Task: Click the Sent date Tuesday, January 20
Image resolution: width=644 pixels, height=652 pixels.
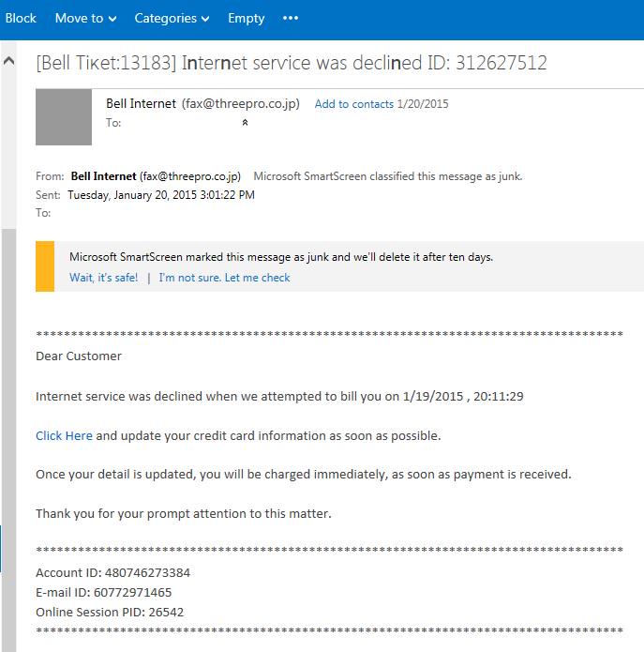Action: (x=161, y=195)
